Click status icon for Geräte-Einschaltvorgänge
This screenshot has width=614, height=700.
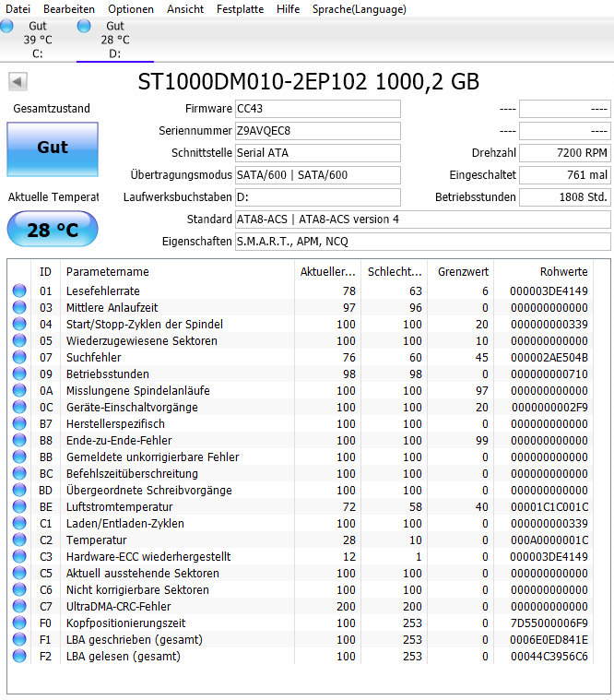click(x=19, y=407)
